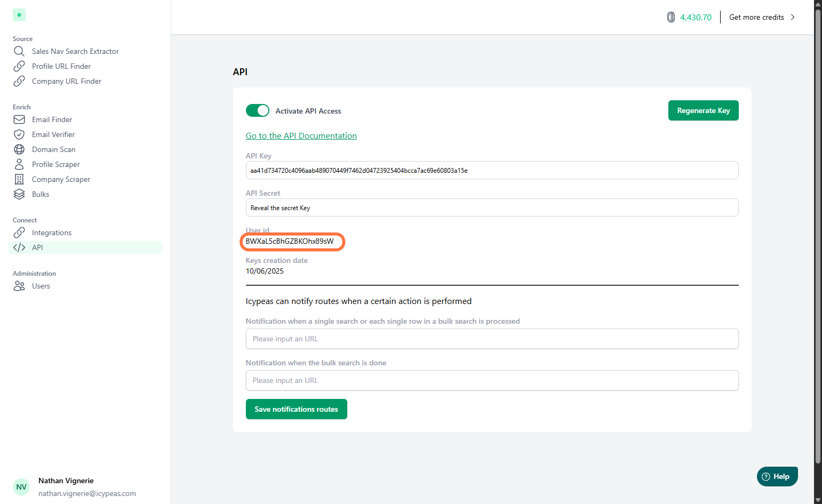
Task: Click the credit balance 4,430.70
Action: (696, 17)
